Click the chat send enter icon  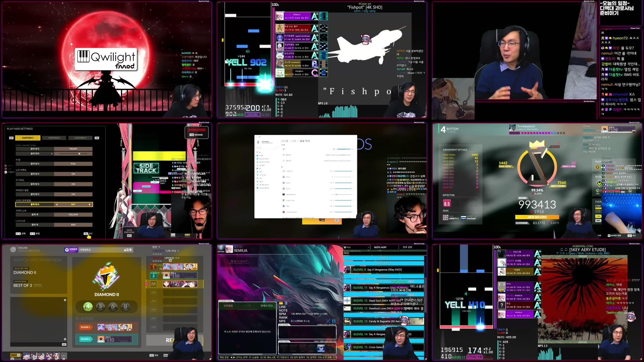[64, 344]
